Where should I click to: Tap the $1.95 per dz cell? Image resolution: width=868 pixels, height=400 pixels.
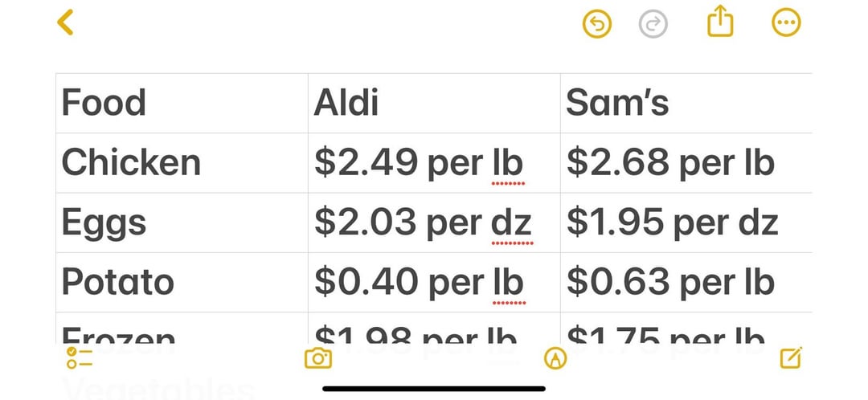click(686, 223)
